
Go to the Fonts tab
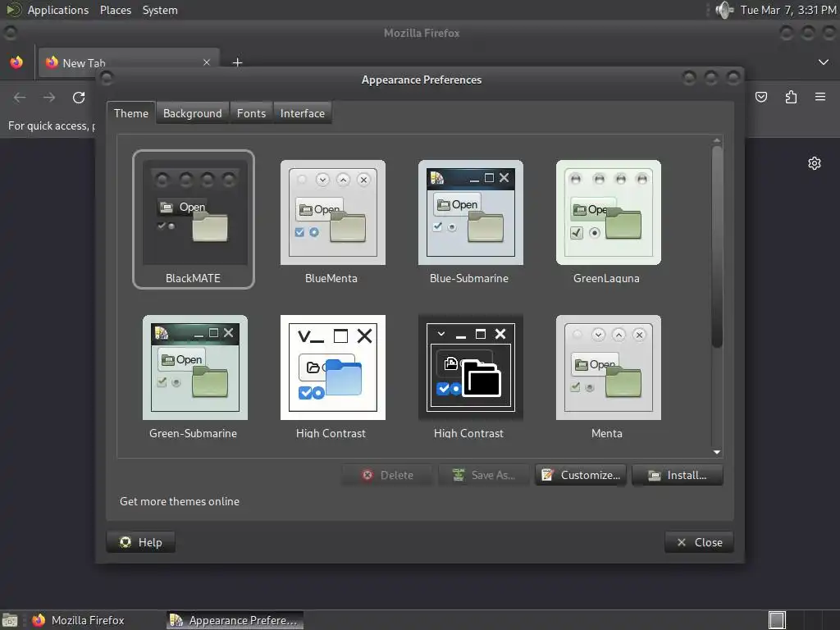(251, 113)
